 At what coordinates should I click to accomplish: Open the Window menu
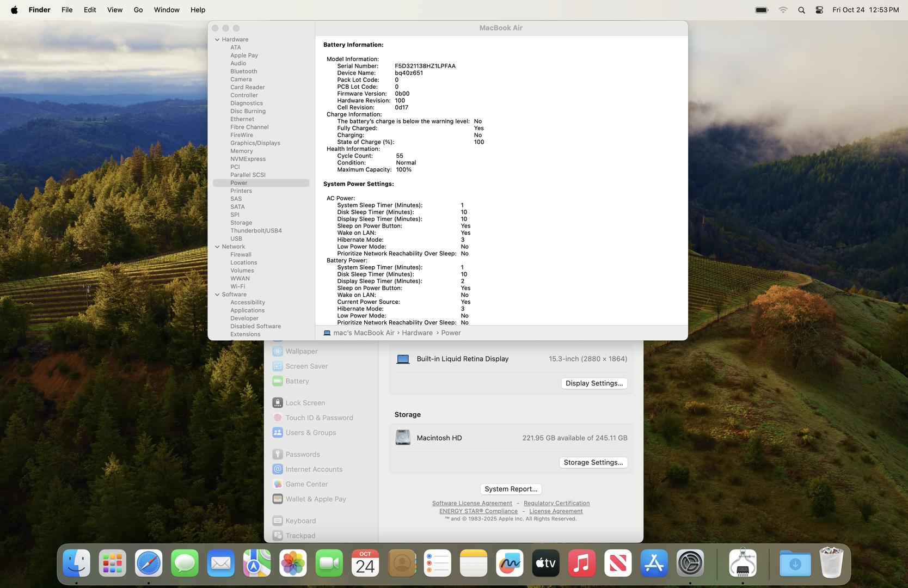coord(167,10)
